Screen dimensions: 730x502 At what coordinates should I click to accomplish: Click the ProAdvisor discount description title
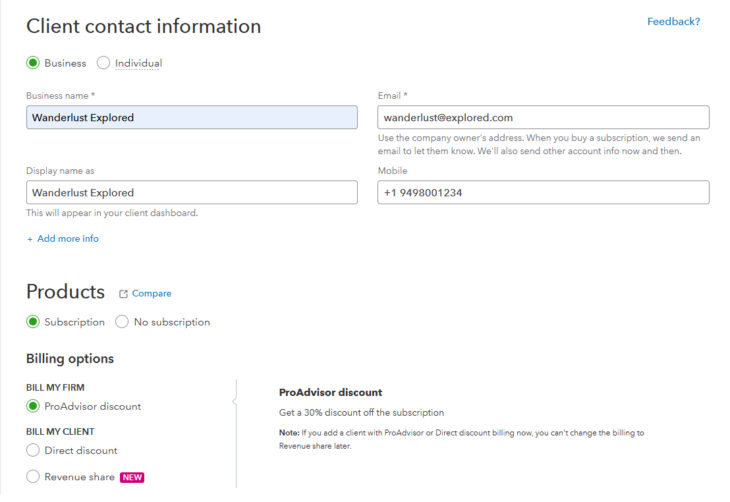pos(330,392)
